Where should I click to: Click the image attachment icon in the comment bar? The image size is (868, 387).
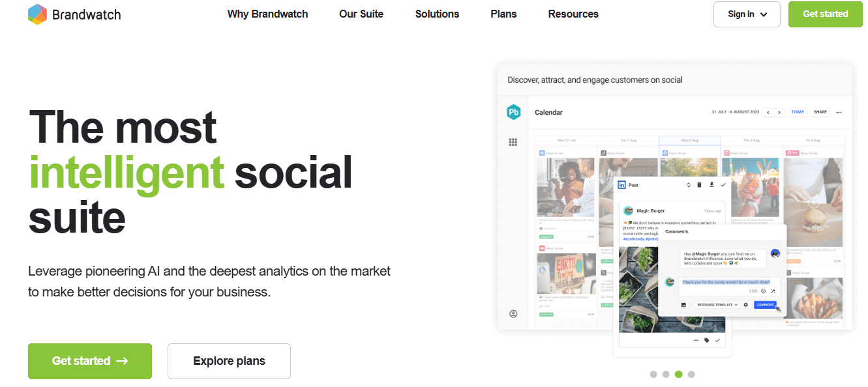(683, 305)
